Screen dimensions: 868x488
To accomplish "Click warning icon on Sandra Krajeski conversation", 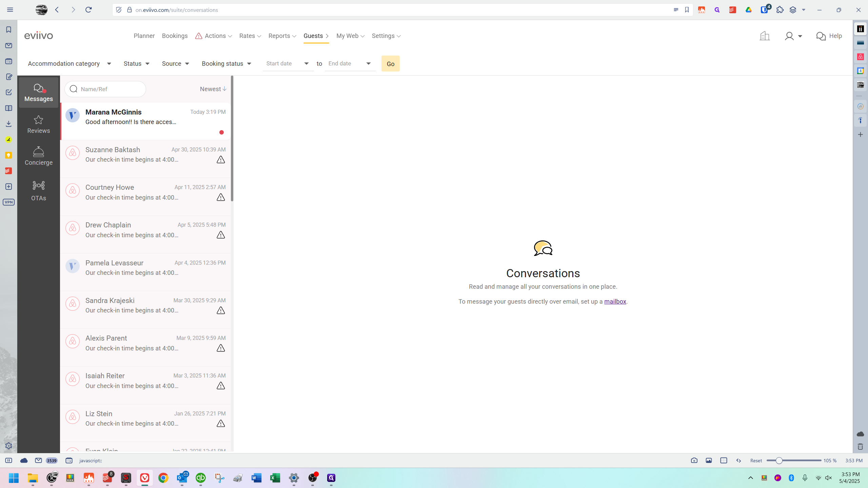I will click(221, 310).
